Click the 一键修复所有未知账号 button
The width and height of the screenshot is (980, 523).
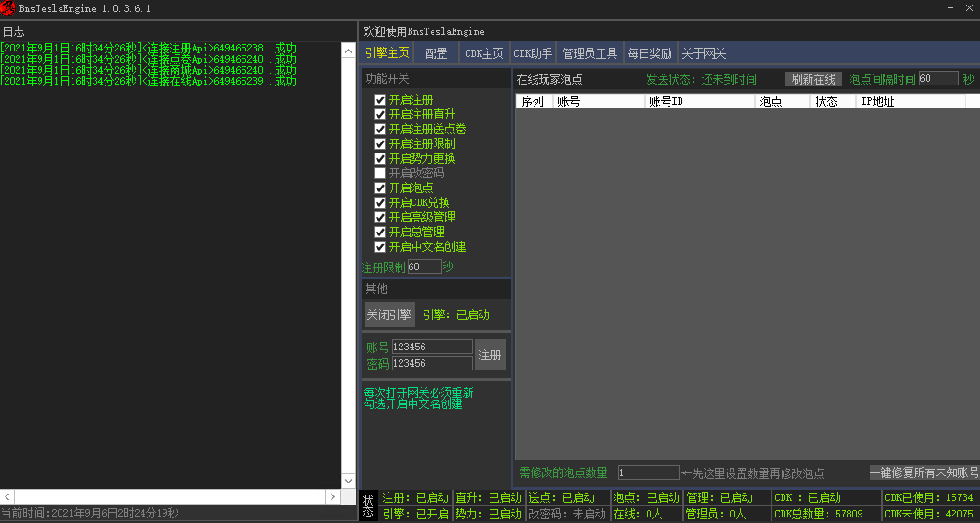924,472
